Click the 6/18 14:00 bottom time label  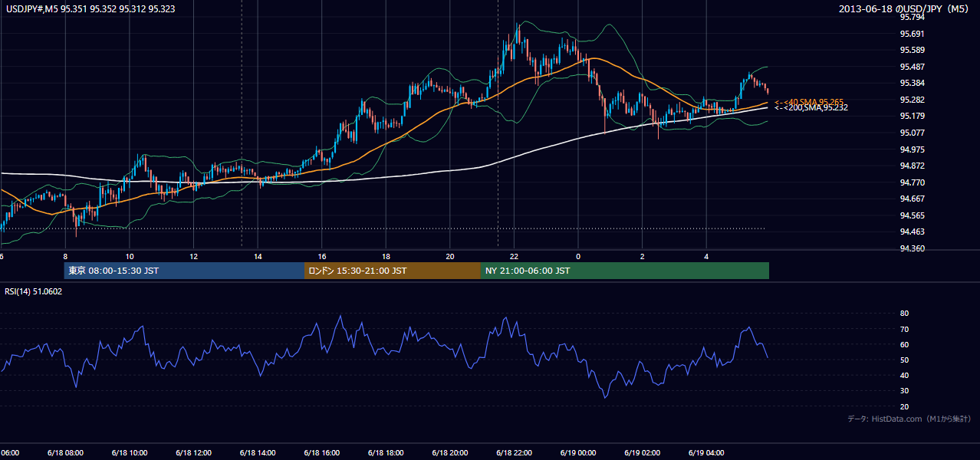(x=257, y=453)
